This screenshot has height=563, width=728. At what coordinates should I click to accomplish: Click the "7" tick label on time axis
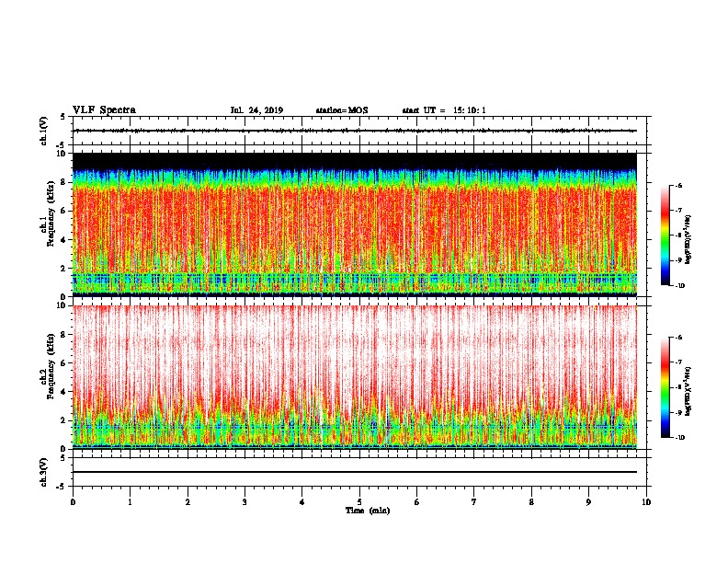(474, 502)
